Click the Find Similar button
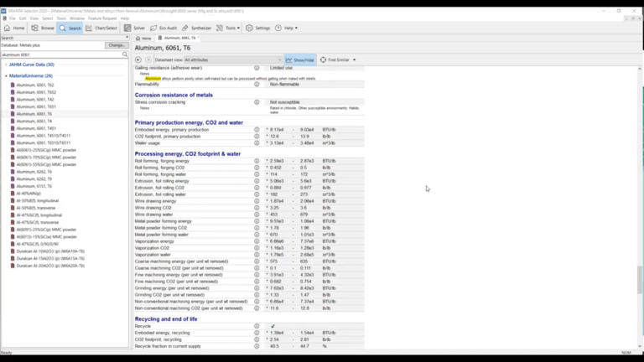644x362 pixels. (x=335, y=60)
